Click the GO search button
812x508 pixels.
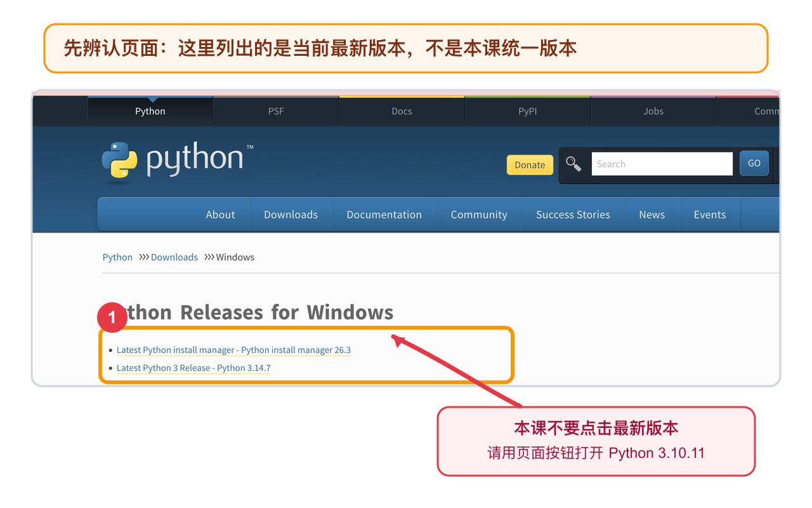(754, 163)
